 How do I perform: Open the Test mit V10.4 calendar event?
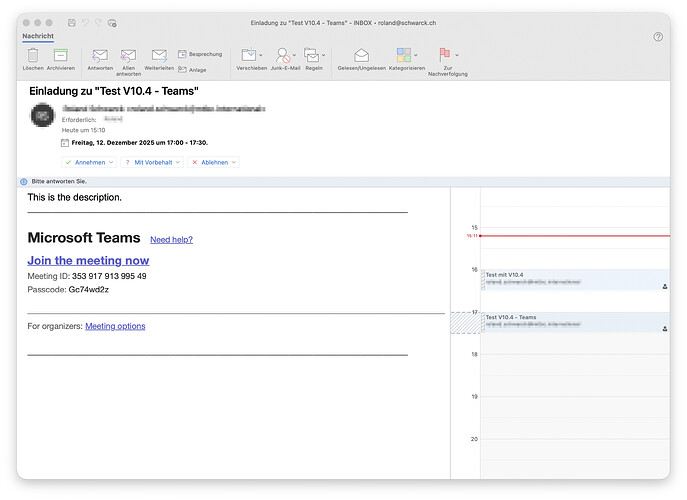pos(575,280)
